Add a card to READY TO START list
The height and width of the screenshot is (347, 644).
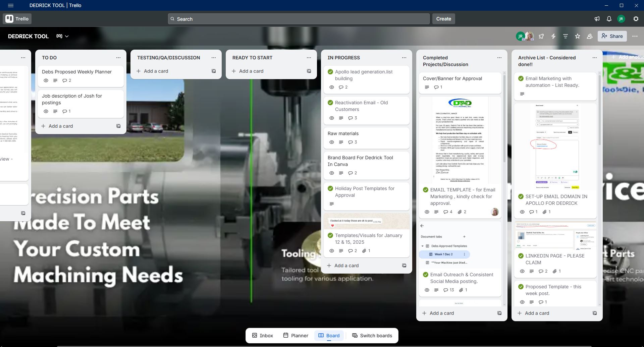266,71
